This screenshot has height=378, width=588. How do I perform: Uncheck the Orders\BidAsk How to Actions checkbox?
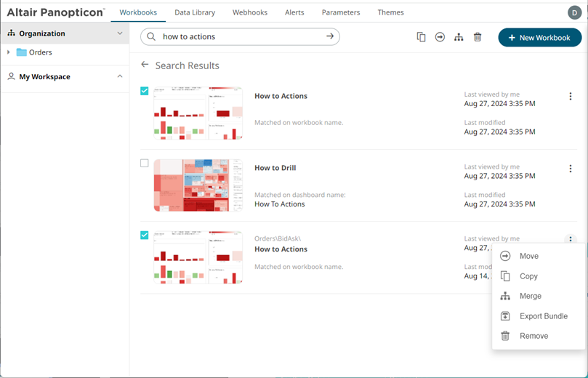point(145,235)
